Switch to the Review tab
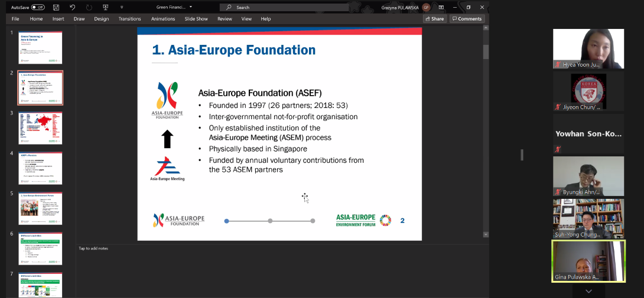The height and width of the screenshot is (298, 644). click(x=225, y=19)
